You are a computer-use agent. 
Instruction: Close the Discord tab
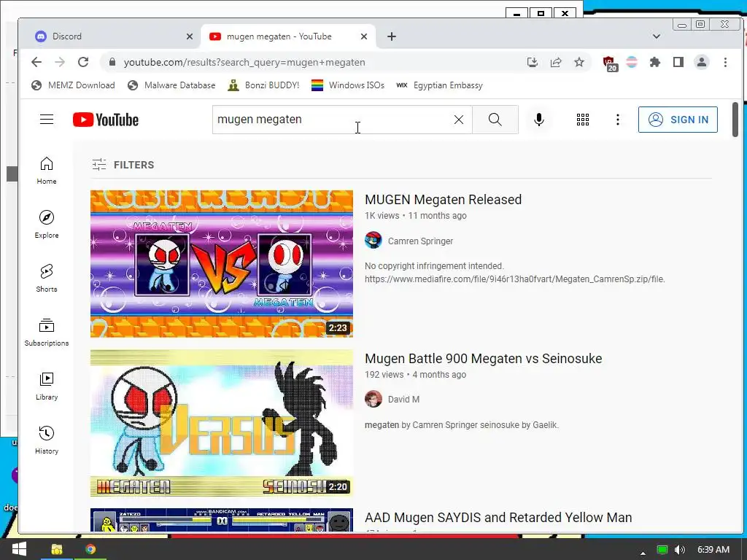pyautogui.click(x=189, y=36)
